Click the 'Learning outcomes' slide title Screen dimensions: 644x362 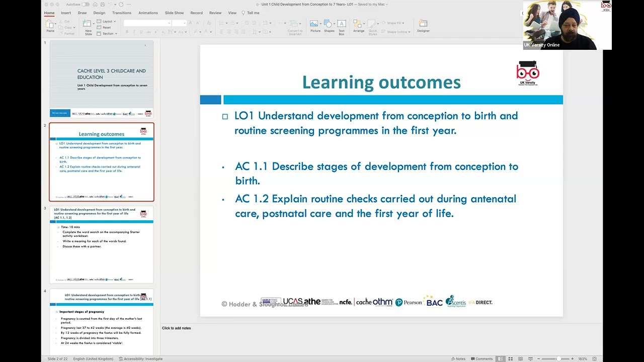[x=381, y=82]
